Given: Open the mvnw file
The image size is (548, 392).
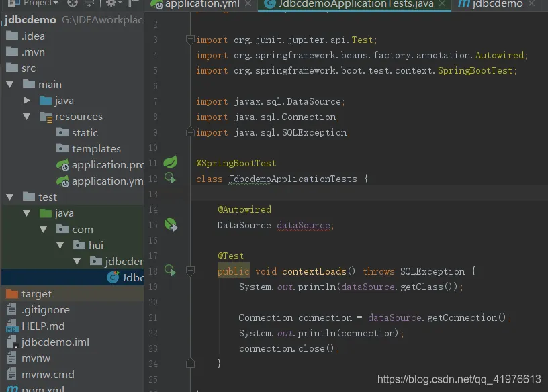Looking at the screenshot, I should coord(28,358).
